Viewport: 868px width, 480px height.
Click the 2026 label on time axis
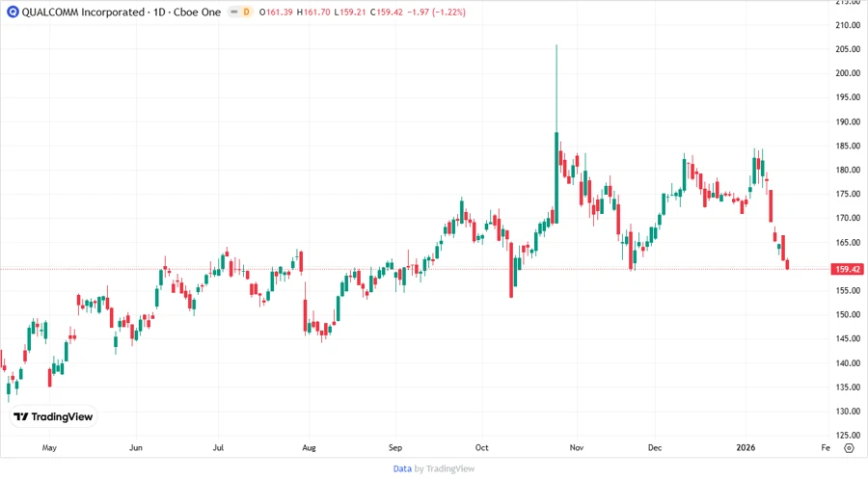point(746,448)
